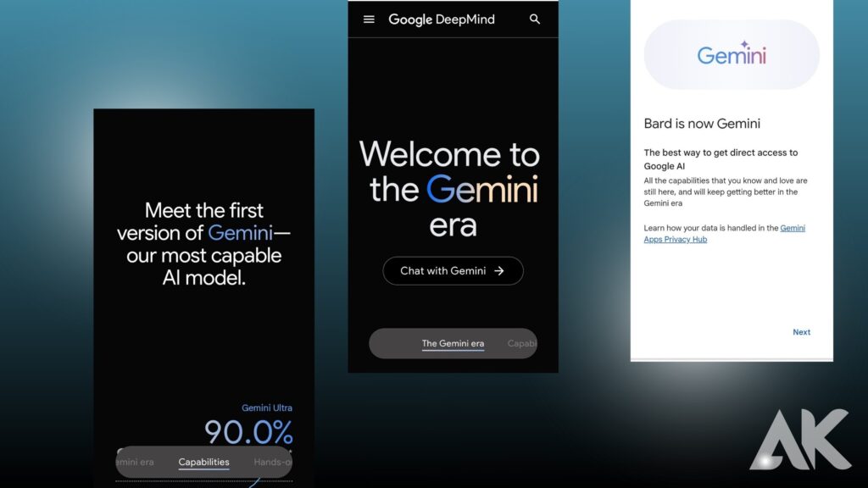Select the partially hidden Gemini era tab on left
868x488 pixels.
tap(135, 462)
